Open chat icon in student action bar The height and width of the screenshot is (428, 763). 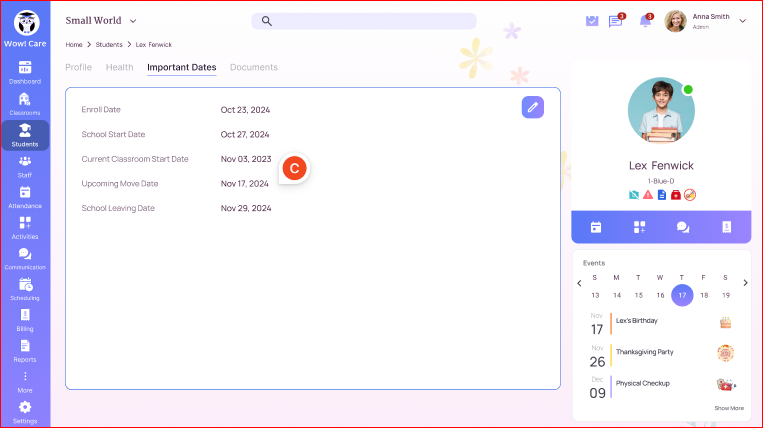click(x=682, y=227)
